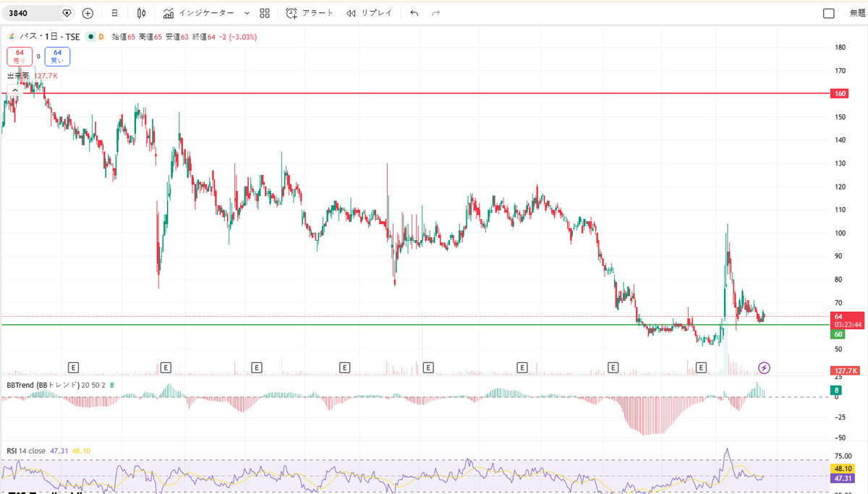Click the 64 売り sell button
The height and width of the screenshot is (494, 868).
pos(20,56)
